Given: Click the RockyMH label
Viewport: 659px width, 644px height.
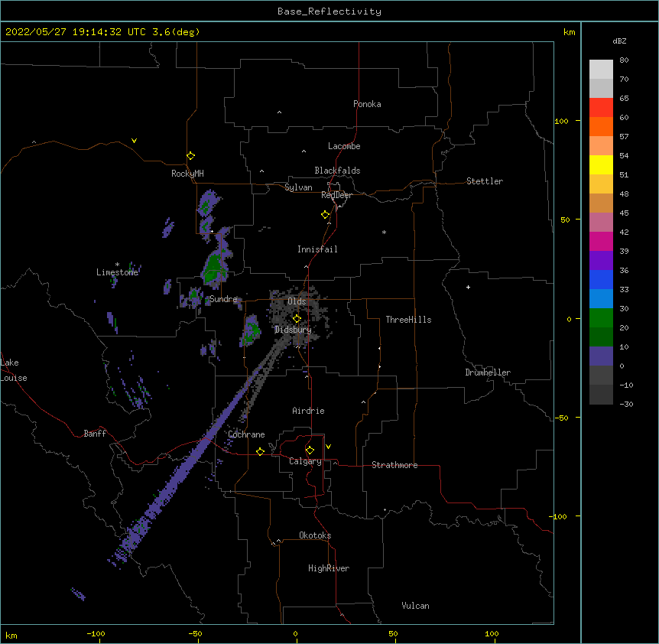Looking at the screenshot, I should point(187,174).
